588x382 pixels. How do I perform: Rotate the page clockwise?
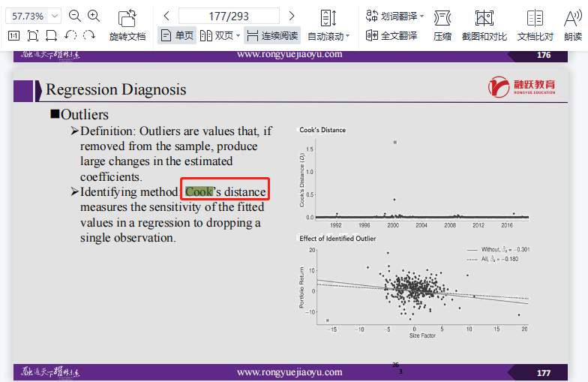point(89,35)
